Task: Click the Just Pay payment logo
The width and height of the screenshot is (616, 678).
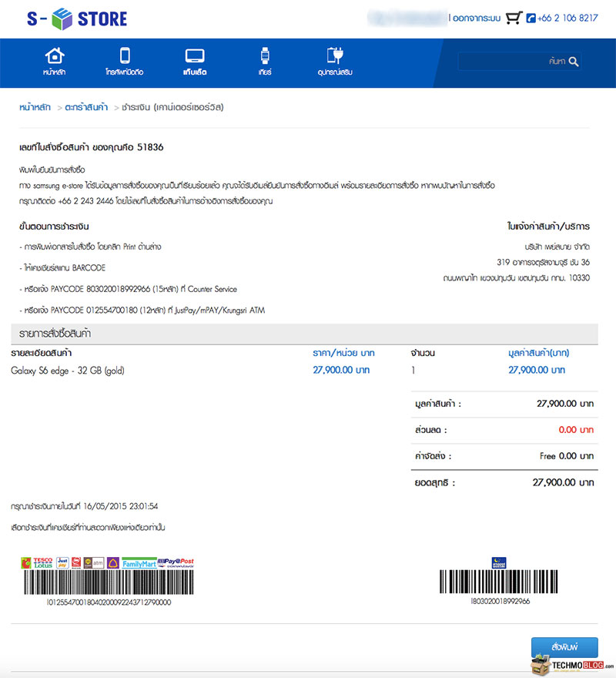Action: (62, 562)
